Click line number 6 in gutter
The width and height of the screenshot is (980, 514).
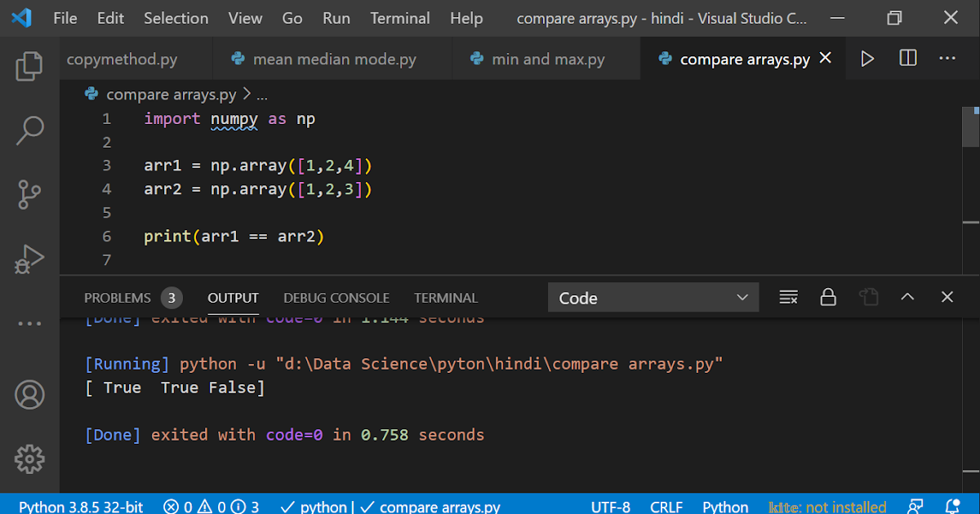tap(107, 237)
